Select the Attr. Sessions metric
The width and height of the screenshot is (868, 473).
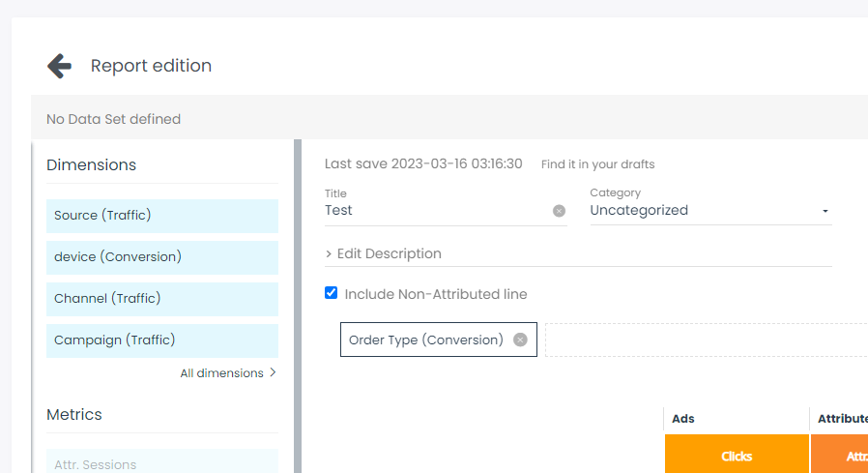coord(161,463)
